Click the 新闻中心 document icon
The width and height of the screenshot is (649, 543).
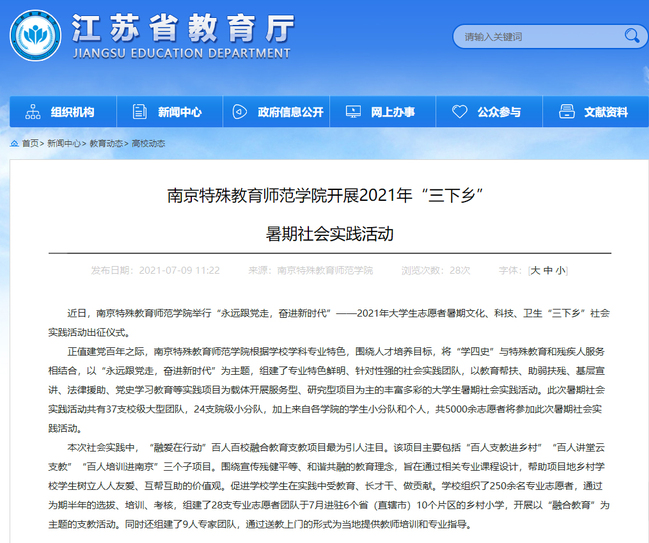point(139,112)
